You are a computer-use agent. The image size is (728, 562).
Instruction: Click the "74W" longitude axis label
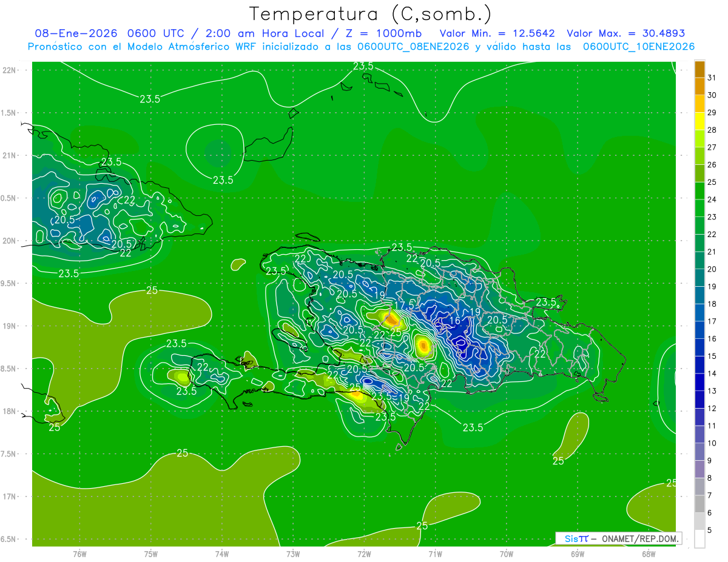(222, 554)
